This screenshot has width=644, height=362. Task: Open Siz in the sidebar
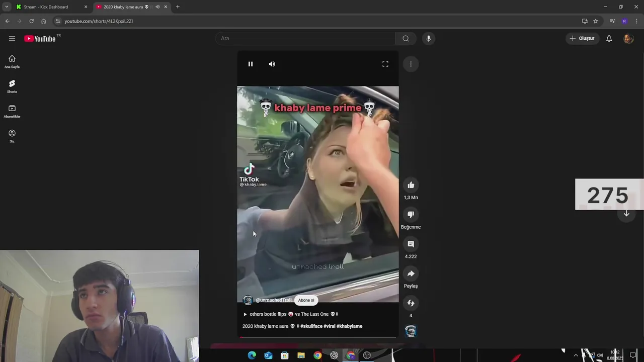12,136
